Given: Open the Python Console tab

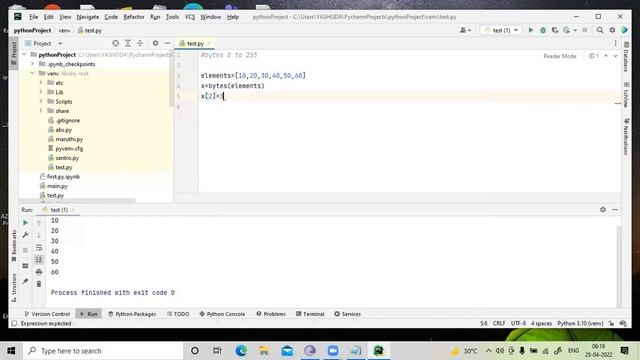Looking at the screenshot, I should click(222, 314).
